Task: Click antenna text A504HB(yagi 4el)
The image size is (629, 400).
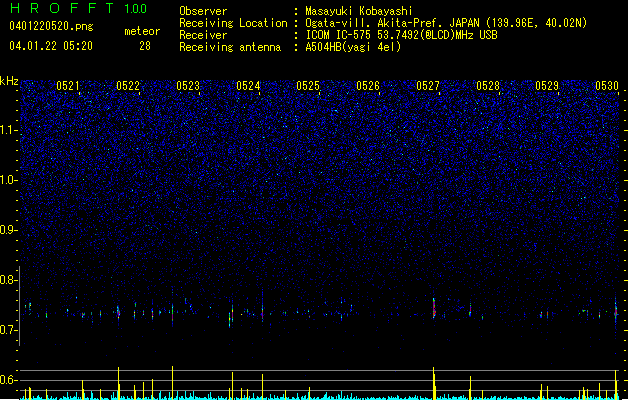Action: coord(353,47)
